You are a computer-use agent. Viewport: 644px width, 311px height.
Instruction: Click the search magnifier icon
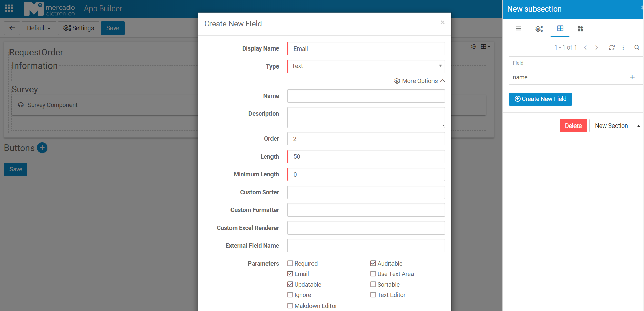pyautogui.click(x=637, y=47)
